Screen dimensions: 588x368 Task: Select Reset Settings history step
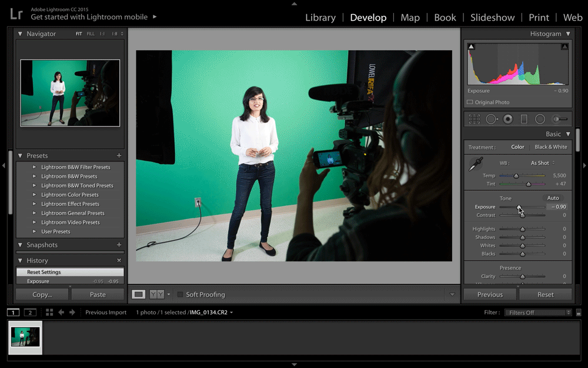[70, 272]
